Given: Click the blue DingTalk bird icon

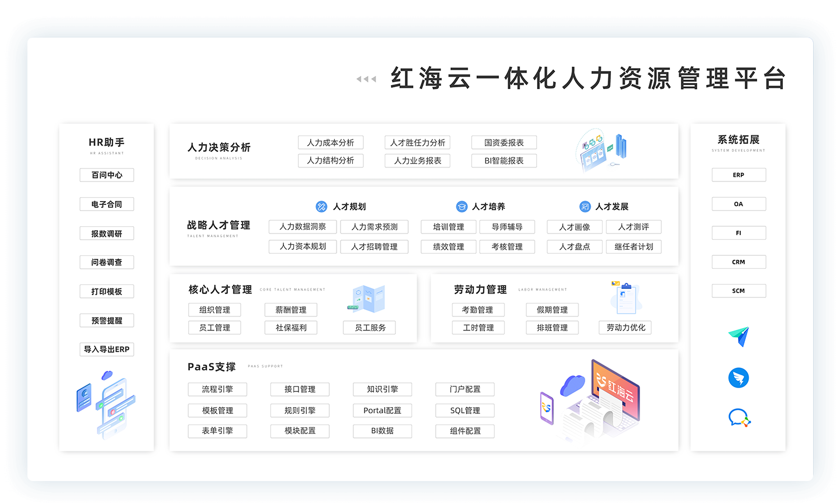Looking at the screenshot, I should 739,377.
